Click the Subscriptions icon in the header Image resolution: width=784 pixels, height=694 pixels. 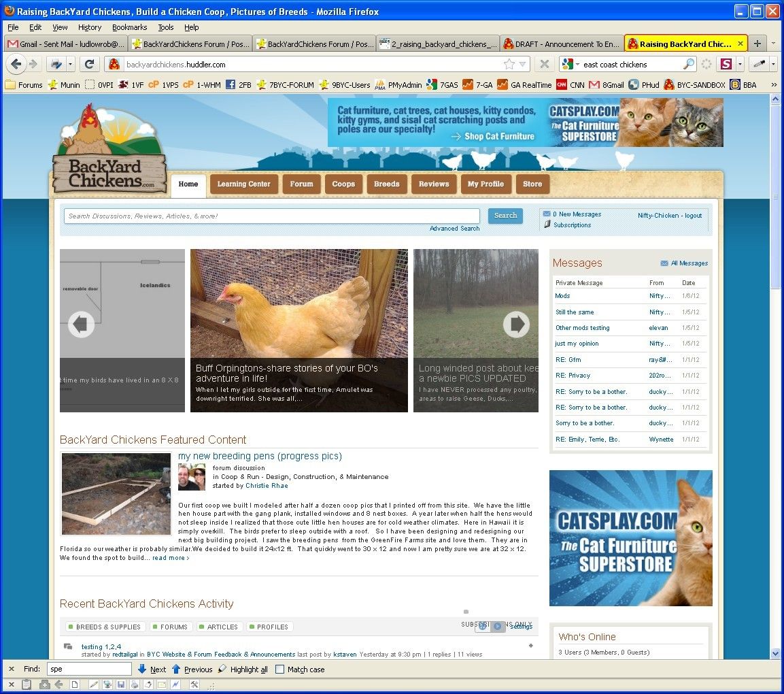547,225
